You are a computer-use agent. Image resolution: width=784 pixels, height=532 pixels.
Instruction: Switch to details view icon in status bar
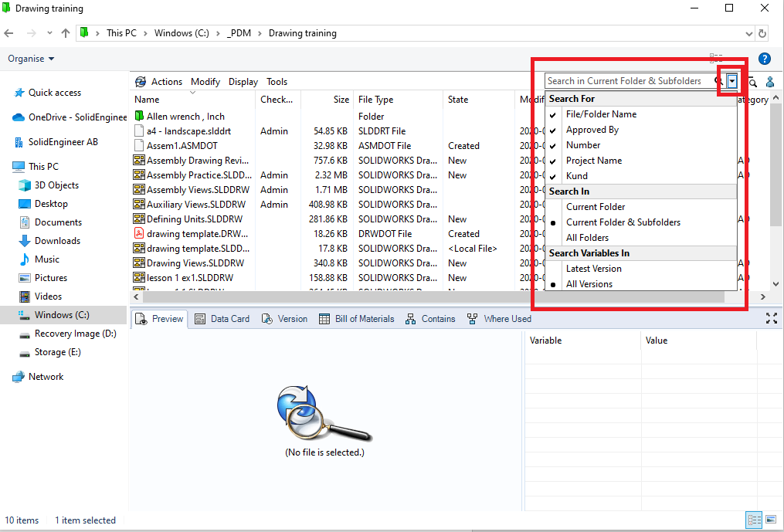[x=752, y=520]
